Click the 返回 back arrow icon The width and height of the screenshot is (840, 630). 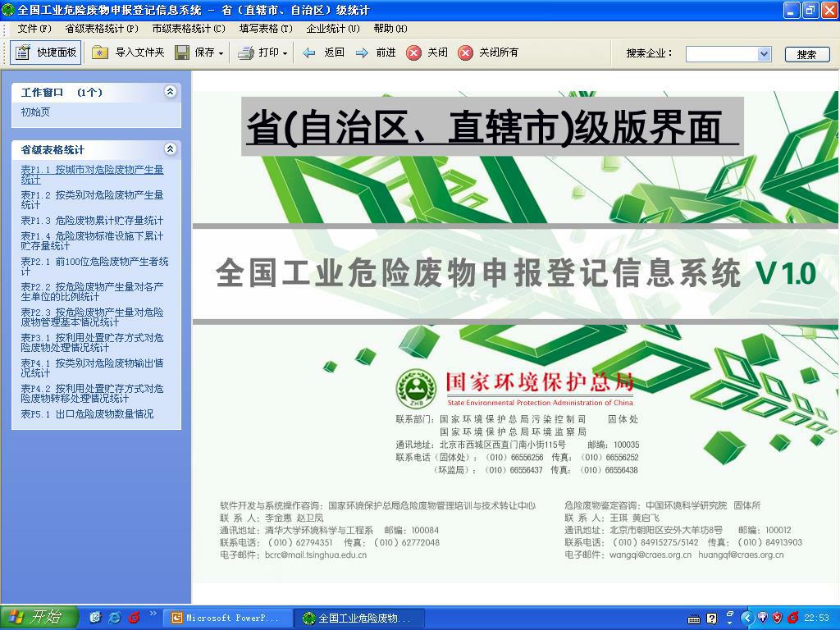tap(309, 52)
